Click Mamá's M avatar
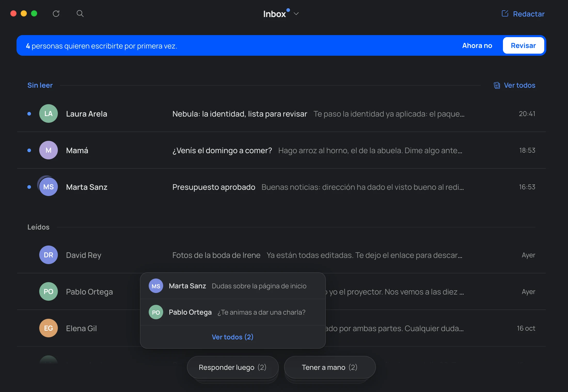 point(49,150)
